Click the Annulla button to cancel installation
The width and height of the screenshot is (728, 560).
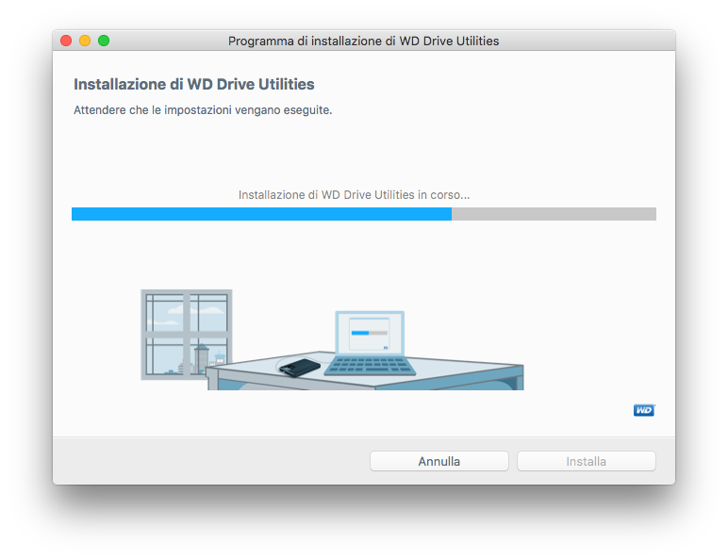(438, 461)
